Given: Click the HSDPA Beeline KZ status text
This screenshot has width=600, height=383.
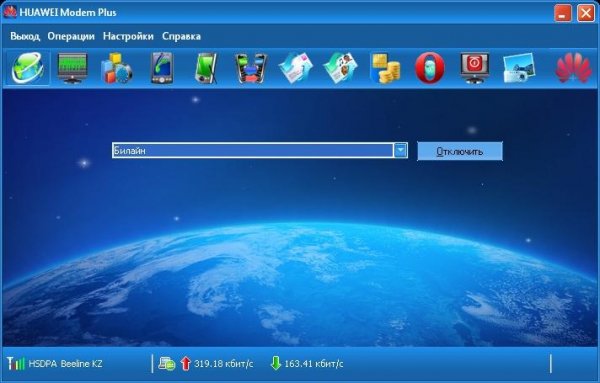Looking at the screenshot, I should point(65,363).
